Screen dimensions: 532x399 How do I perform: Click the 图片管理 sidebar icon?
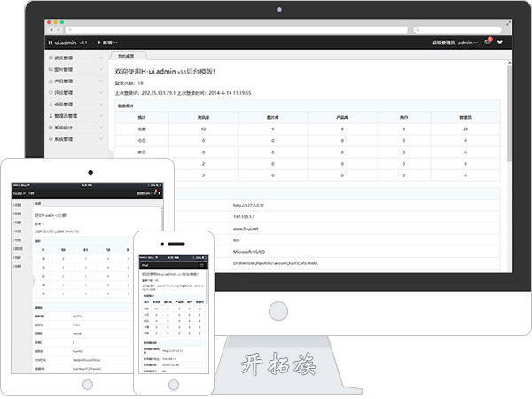pos(51,69)
